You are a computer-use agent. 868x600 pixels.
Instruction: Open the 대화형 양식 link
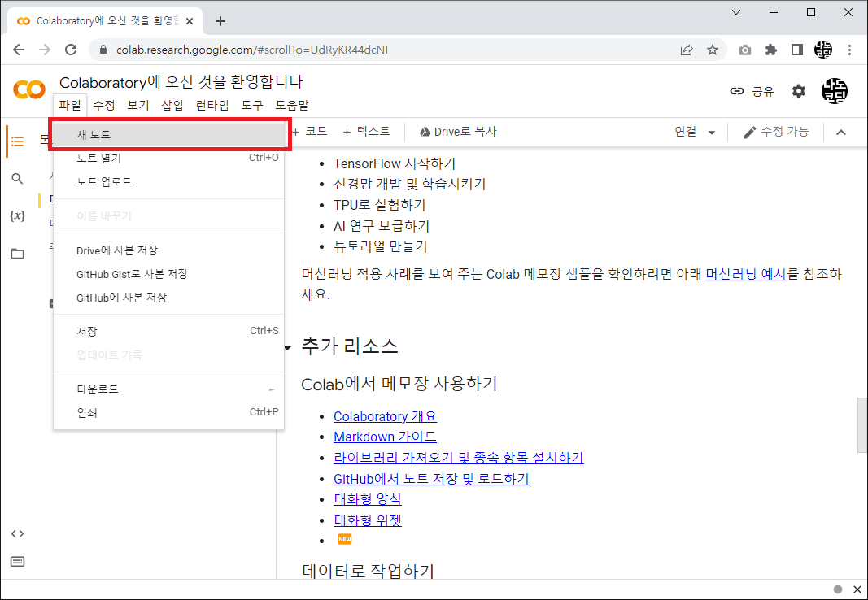(x=368, y=499)
